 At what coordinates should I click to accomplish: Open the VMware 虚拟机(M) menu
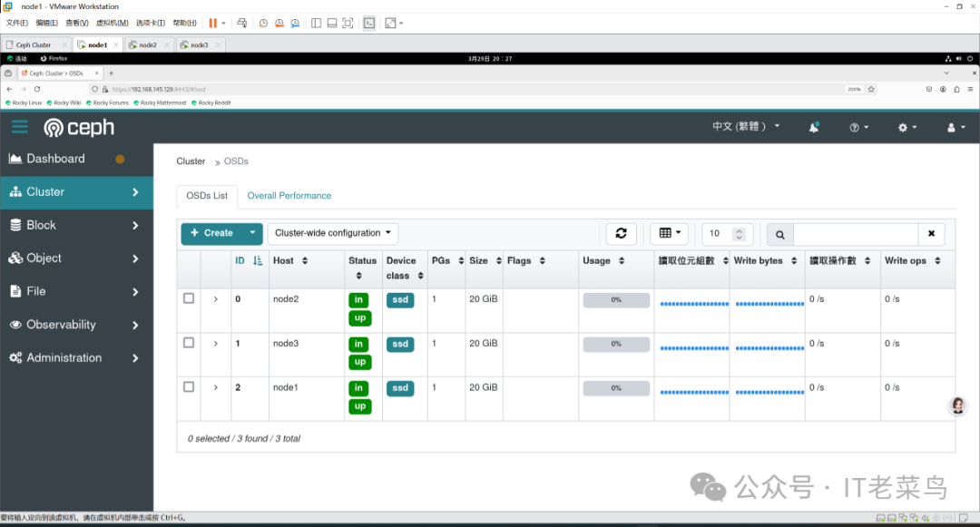[x=112, y=23]
